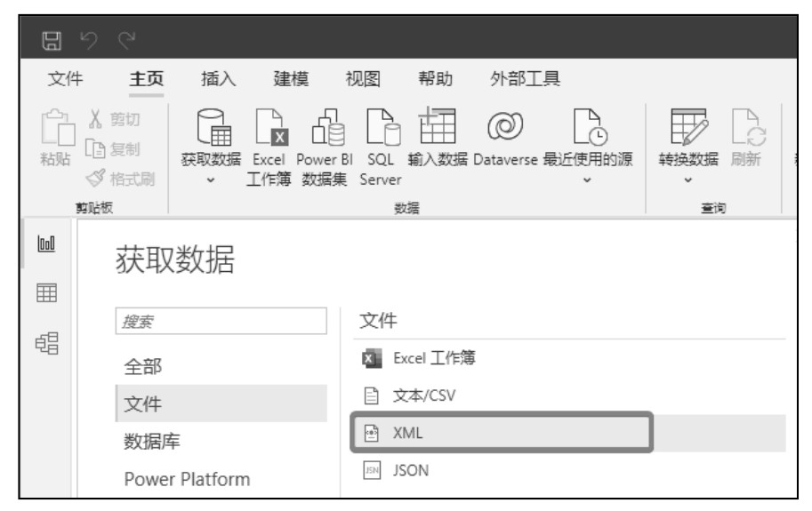Click the Redo arrow icon

pos(126,40)
